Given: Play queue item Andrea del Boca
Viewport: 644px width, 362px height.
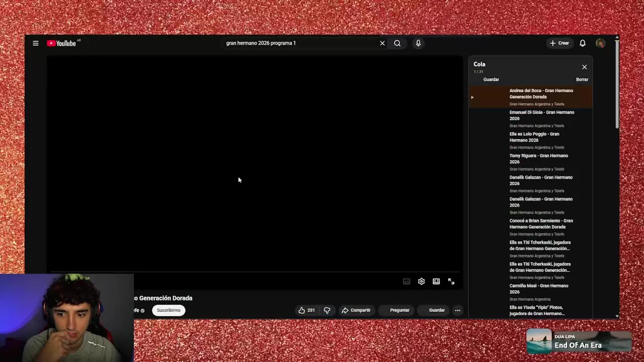Looking at the screenshot, I should click(531, 97).
